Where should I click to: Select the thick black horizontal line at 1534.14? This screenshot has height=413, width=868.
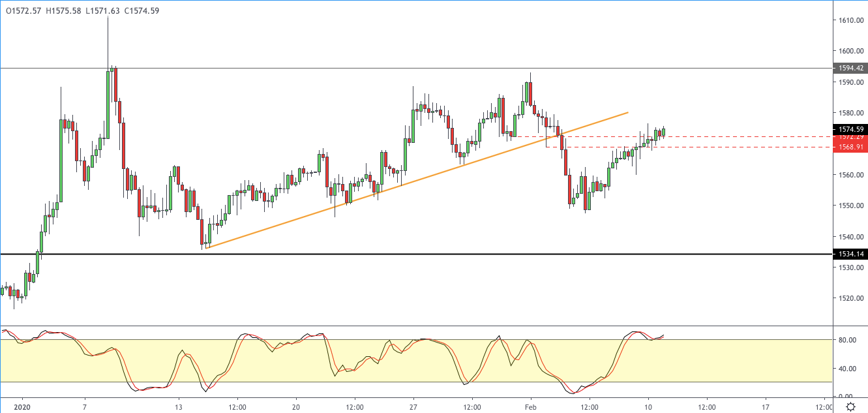pos(416,253)
